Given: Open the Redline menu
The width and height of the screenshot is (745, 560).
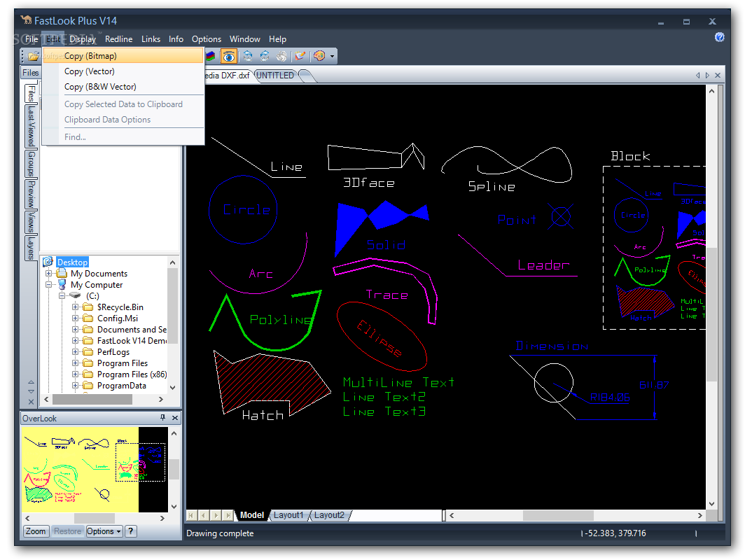Looking at the screenshot, I should pyautogui.click(x=118, y=39).
